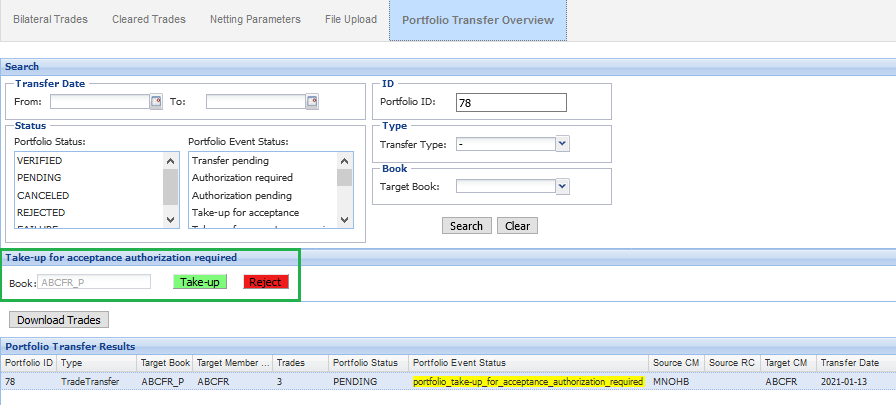Click the Portfolio ID input field
The width and height of the screenshot is (896, 405).
pyautogui.click(x=510, y=102)
